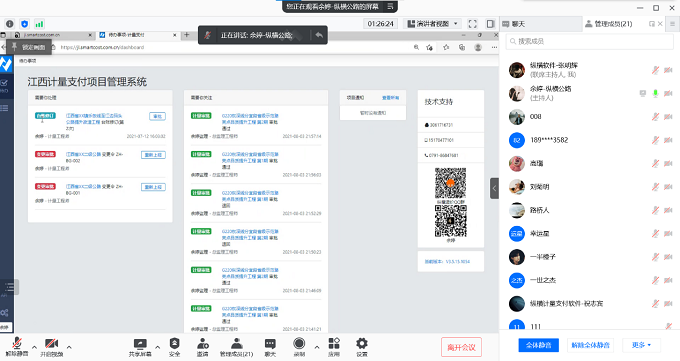Click first 重新上报 button in pending list

coord(154,155)
